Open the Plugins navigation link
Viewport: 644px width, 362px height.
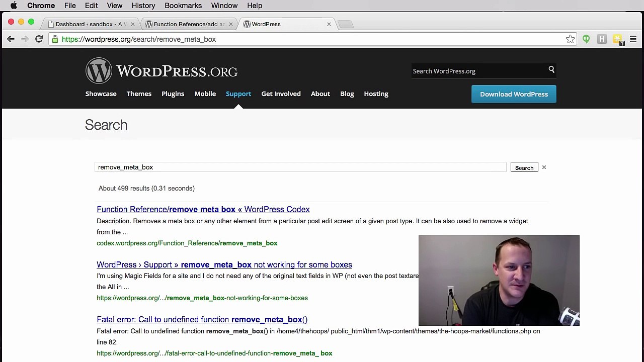tap(173, 94)
